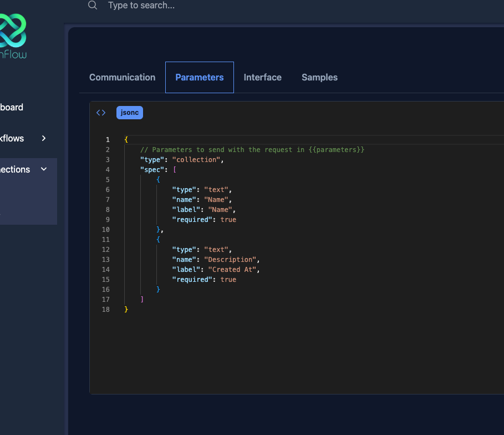Click the "Description" name value in code
The width and height of the screenshot is (504, 435).
(231, 260)
